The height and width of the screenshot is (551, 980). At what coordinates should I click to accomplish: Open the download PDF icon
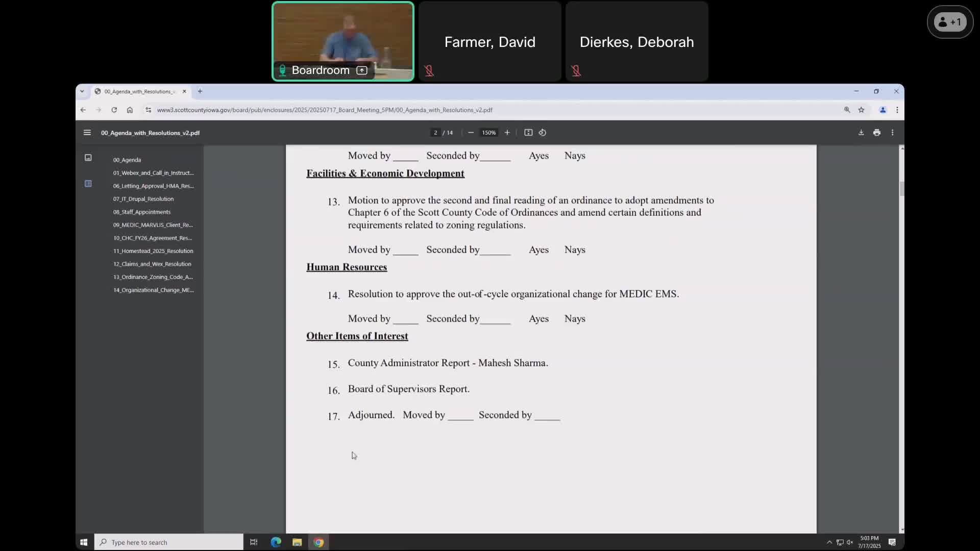(x=861, y=132)
